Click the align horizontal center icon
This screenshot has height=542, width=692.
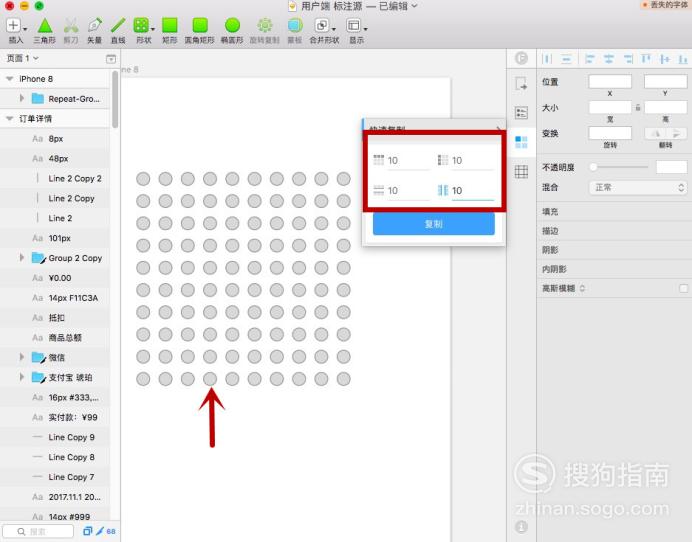point(609,59)
